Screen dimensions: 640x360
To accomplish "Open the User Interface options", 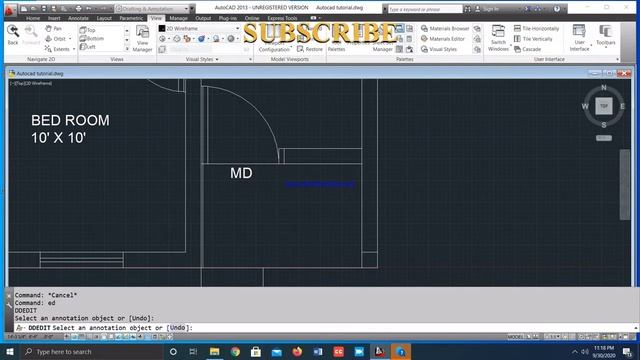I will pyautogui.click(x=579, y=38).
